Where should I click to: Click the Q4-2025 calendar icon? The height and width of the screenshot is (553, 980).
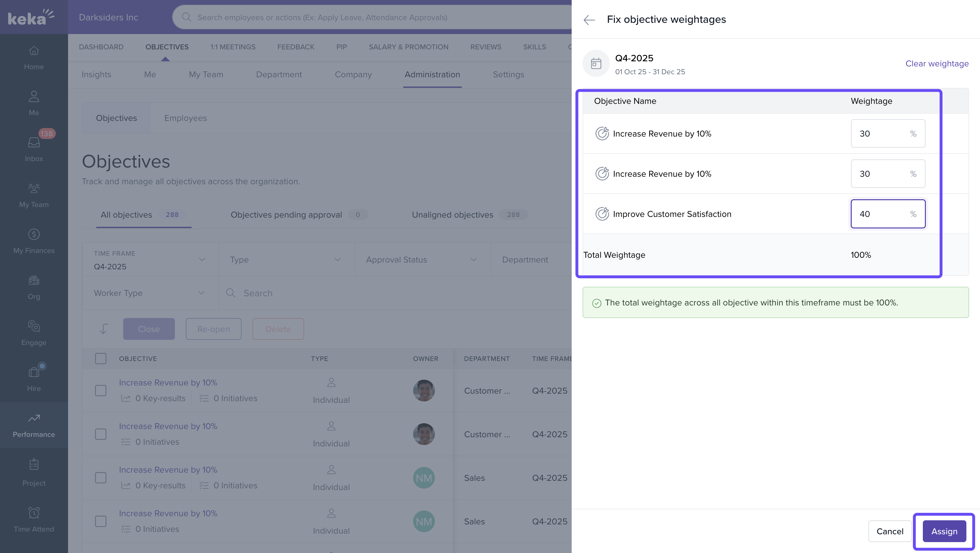click(x=596, y=64)
